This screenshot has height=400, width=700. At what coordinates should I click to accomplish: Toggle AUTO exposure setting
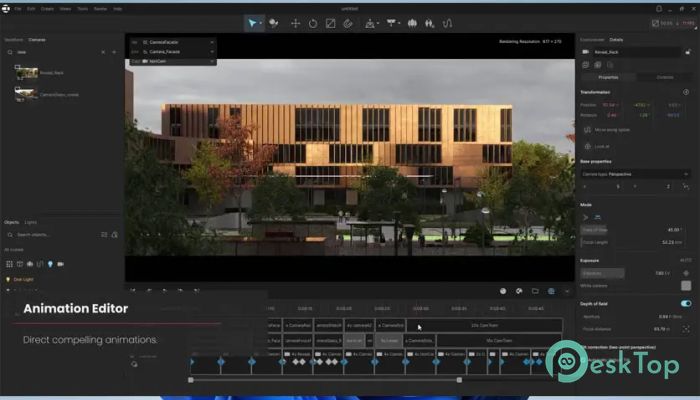click(x=686, y=260)
